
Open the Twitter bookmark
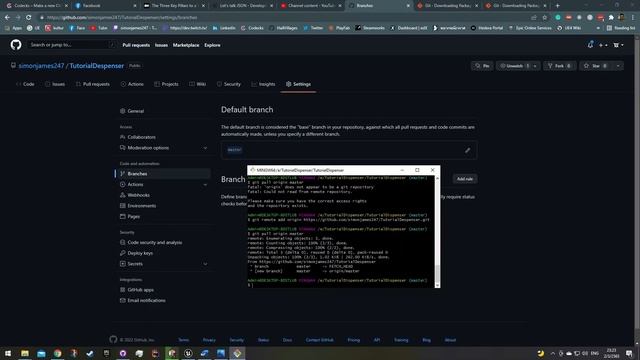point(313,28)
